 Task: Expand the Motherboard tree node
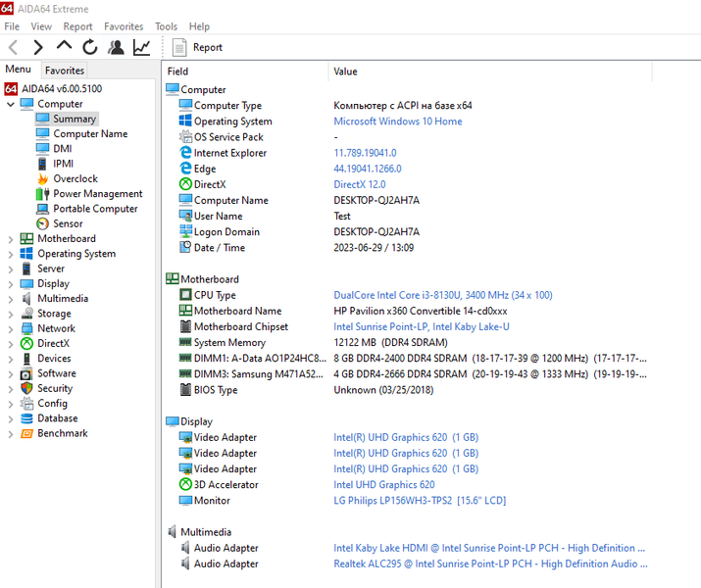[10, 239]
